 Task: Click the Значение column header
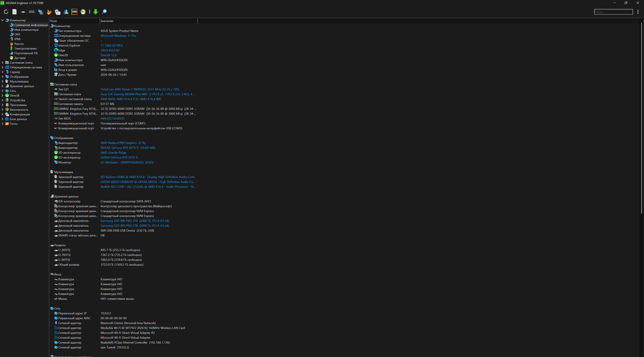pyautogui.click(x=148, y=21)
